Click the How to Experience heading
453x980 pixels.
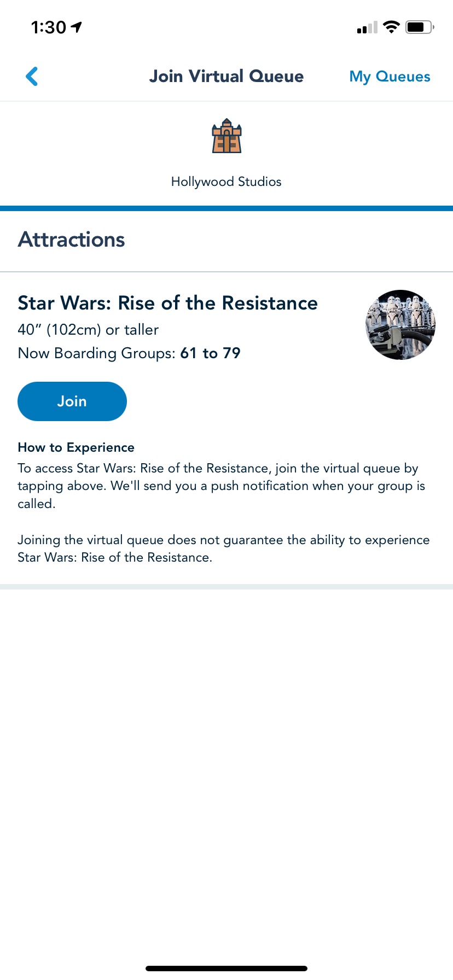pos(76,447)
